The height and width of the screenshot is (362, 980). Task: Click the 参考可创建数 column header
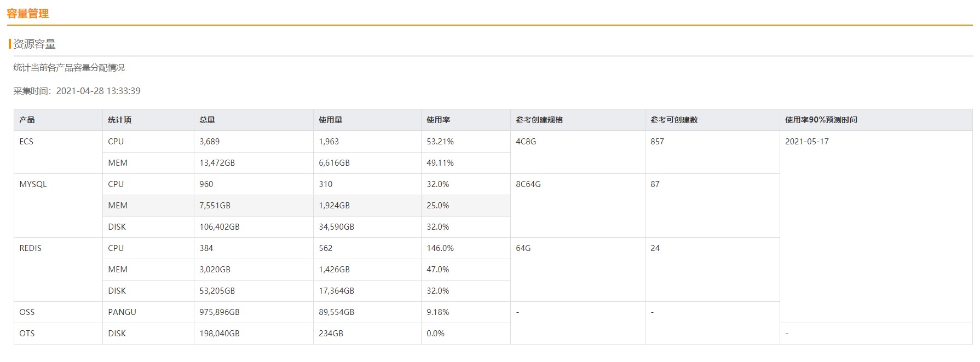click(x=673, y=120)
